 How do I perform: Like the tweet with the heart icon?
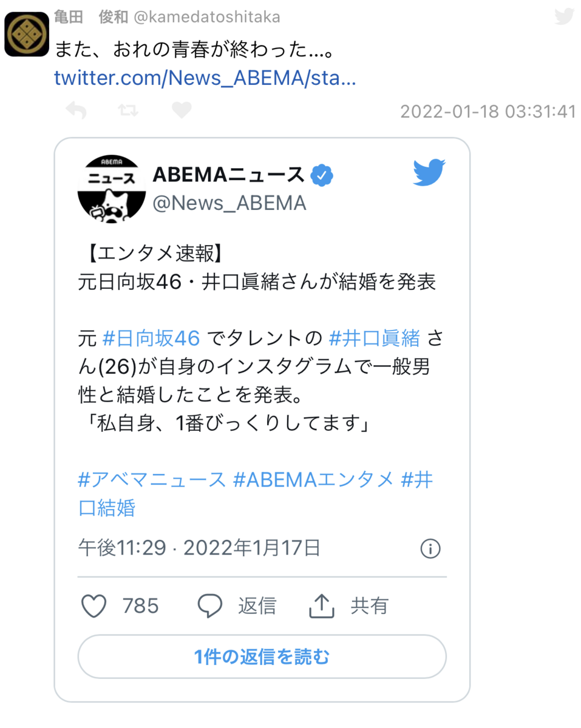[x=181, y=110]
